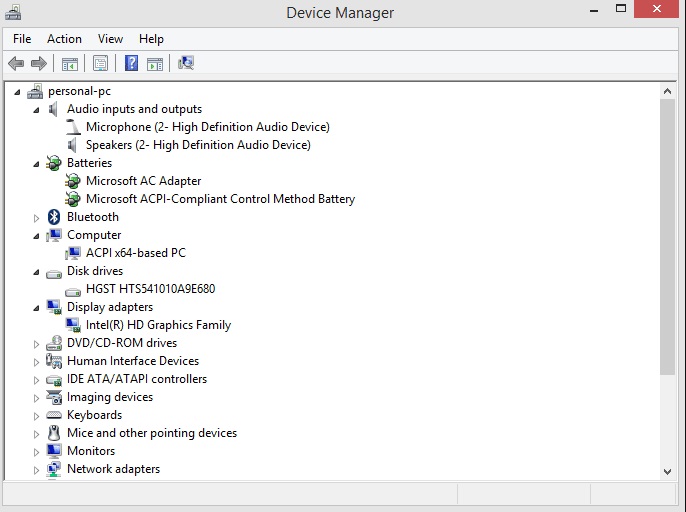This screenshot has width=686, height=512.
Task: Collapse the Display adapters node
Action: point(36,308)
